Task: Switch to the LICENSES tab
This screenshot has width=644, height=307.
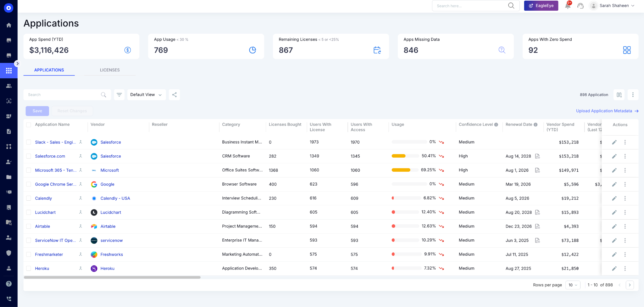Action: [x=110, y=70]
